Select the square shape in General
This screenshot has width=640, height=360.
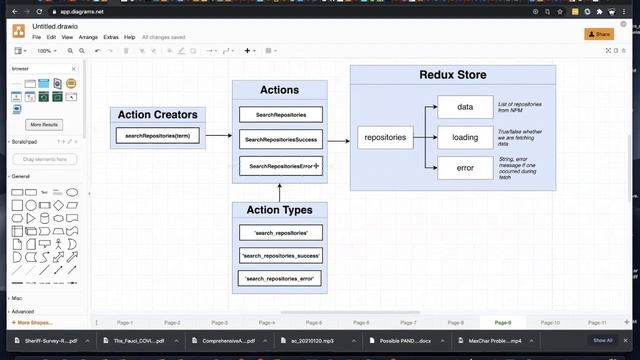(17, 205)
